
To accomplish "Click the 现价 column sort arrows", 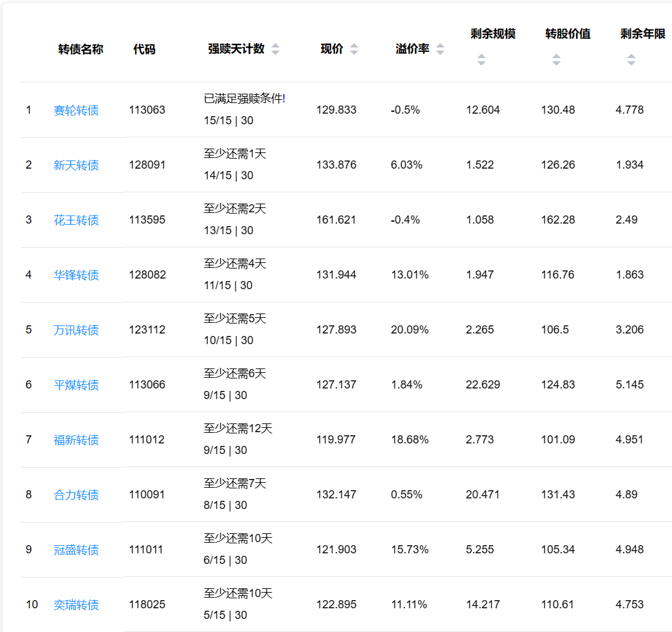I will click(354, 49).
